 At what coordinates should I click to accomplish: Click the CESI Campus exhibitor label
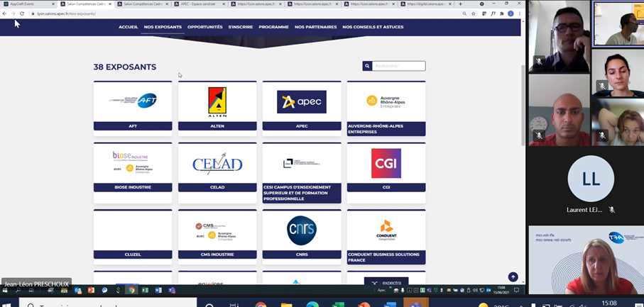click(x=302, y=193)
